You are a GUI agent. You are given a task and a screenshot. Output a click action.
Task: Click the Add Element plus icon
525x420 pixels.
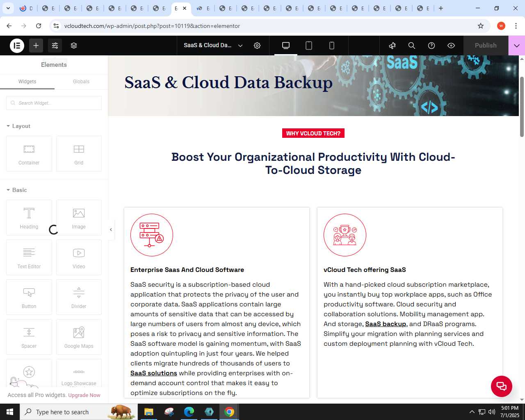36,46
